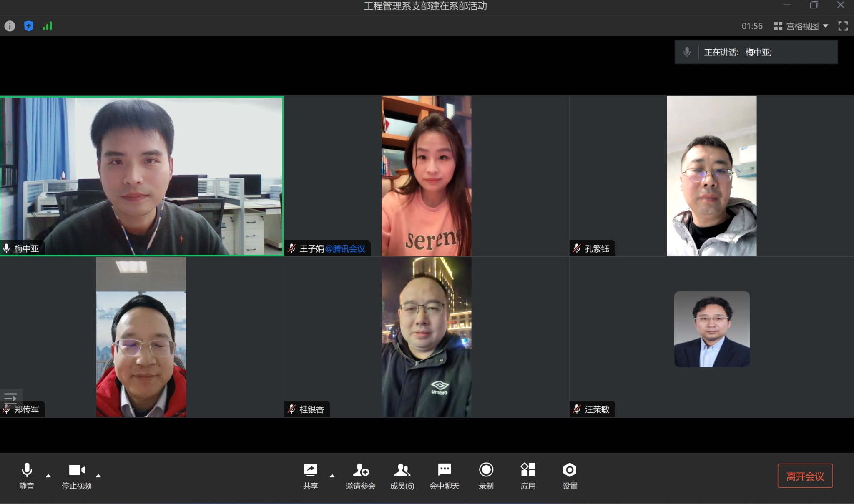Check the green network signal icon
The image size is (854, 504).
tap(47, 26)
